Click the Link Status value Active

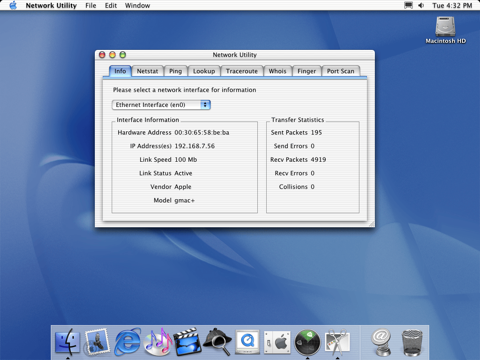(183, 173)
